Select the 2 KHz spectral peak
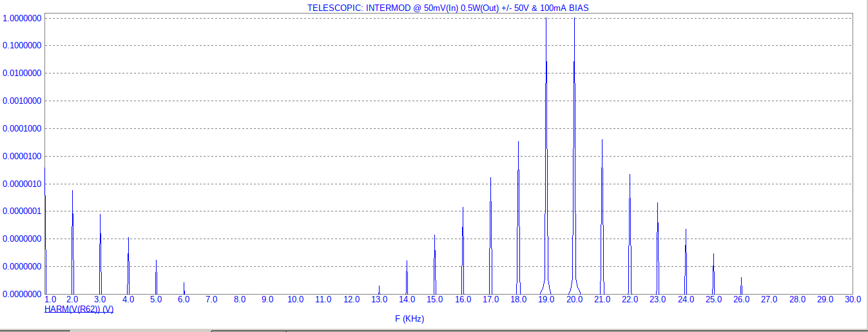This screenshot has height=332, width=868. [72, 242]
